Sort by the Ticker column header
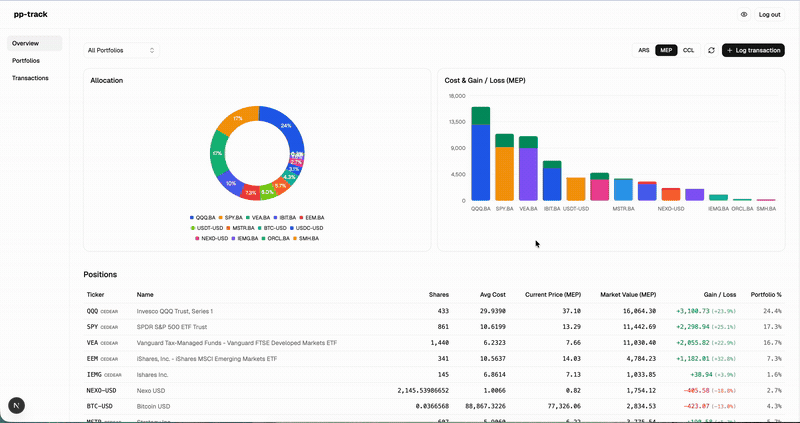 tap(95, 294)
